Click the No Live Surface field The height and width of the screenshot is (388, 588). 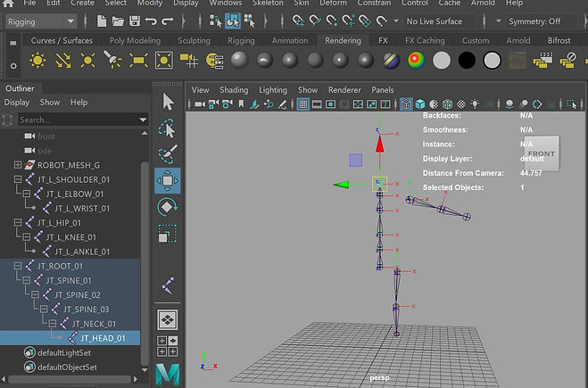click(x=438, y=21)
